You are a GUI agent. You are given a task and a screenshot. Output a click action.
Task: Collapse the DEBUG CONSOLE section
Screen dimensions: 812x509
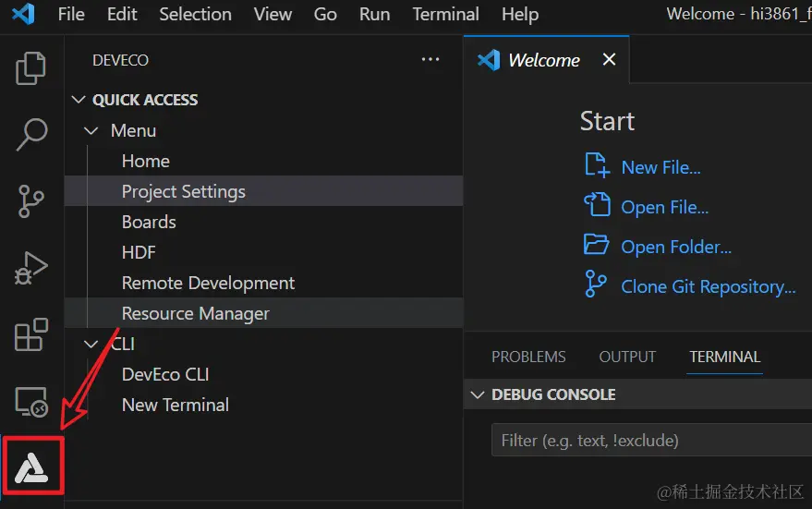click(x=478, y=394)
